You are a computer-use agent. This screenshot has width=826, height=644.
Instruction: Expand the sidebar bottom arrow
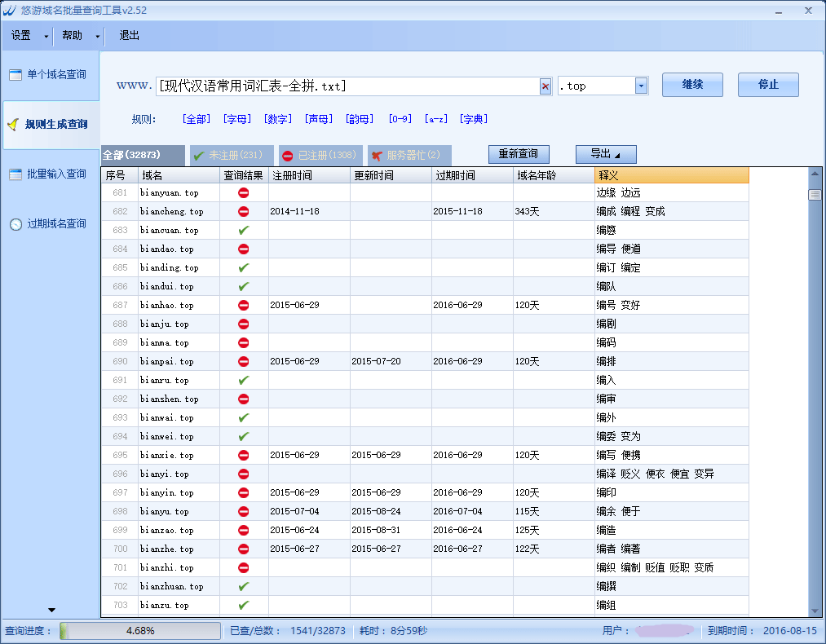[x=51, y=610]
